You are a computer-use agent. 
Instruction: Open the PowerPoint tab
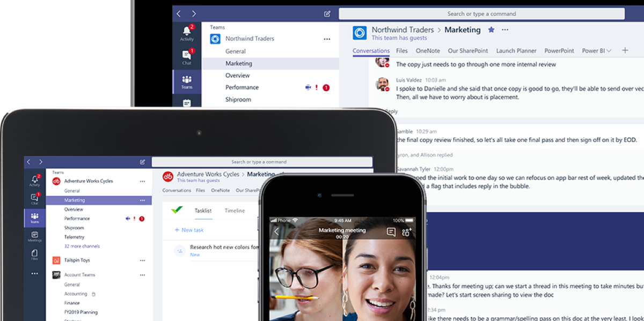click(559, 51)
